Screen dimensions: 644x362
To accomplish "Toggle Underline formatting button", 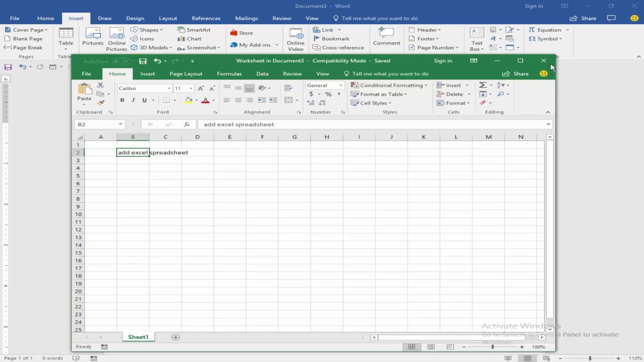I will [x=144, y=100].
